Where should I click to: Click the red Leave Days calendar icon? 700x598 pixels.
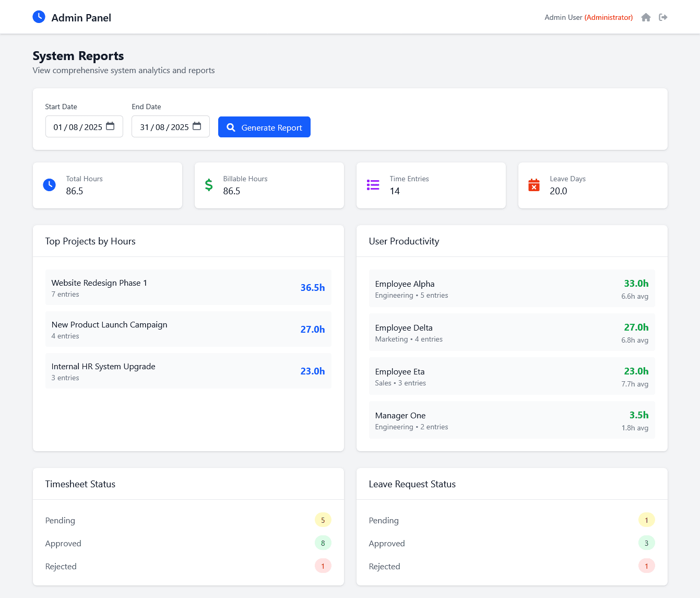(533, 185)
